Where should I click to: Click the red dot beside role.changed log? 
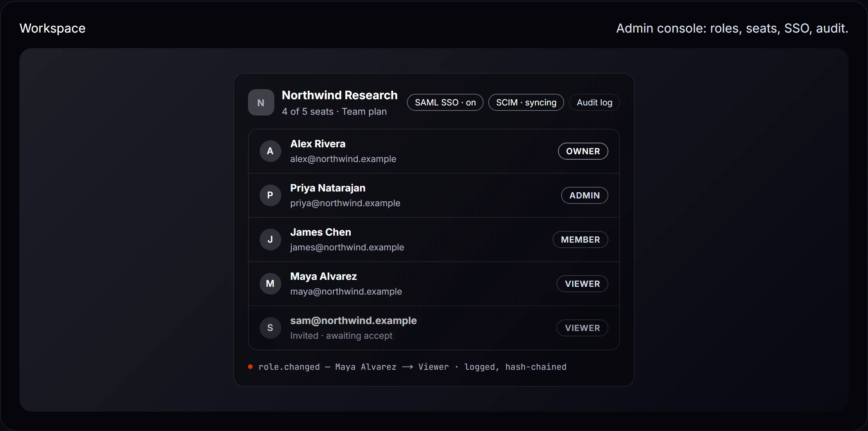point(250,367)
